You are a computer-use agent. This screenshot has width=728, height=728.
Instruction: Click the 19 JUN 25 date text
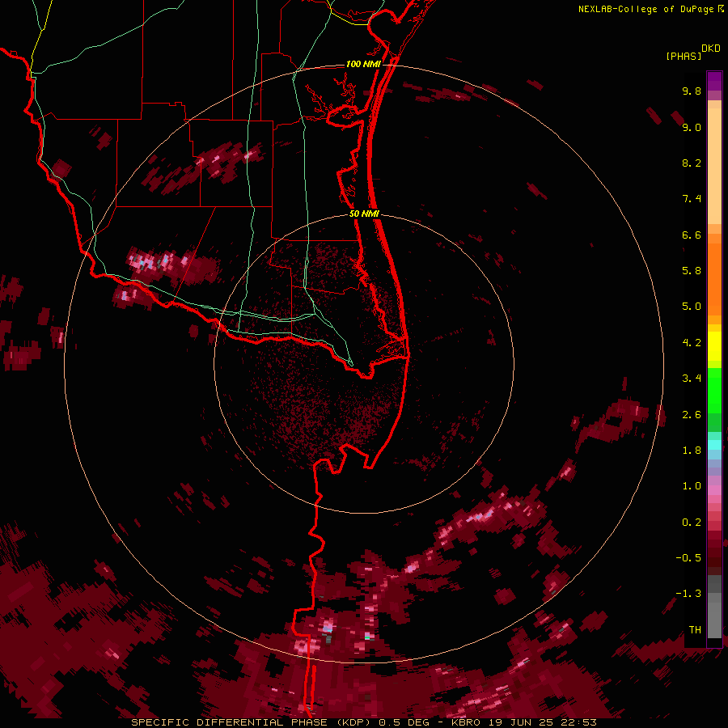click(x=521, y=722)
